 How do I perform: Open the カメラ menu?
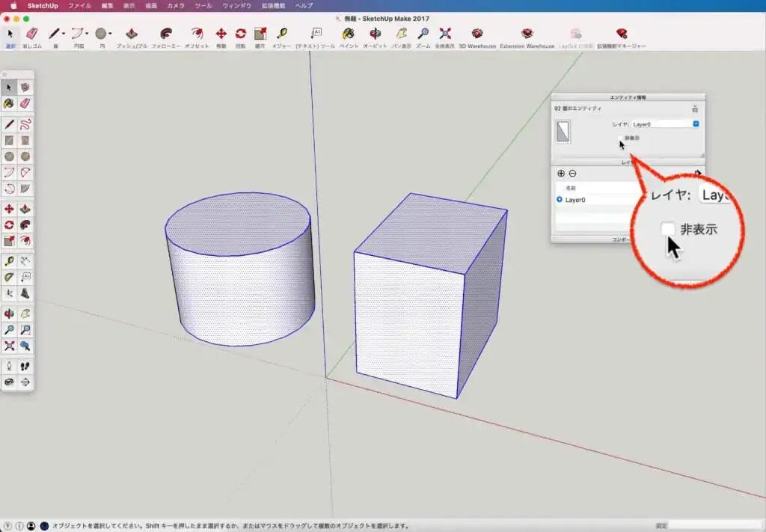pyautogui.click(x=175, y=6)
